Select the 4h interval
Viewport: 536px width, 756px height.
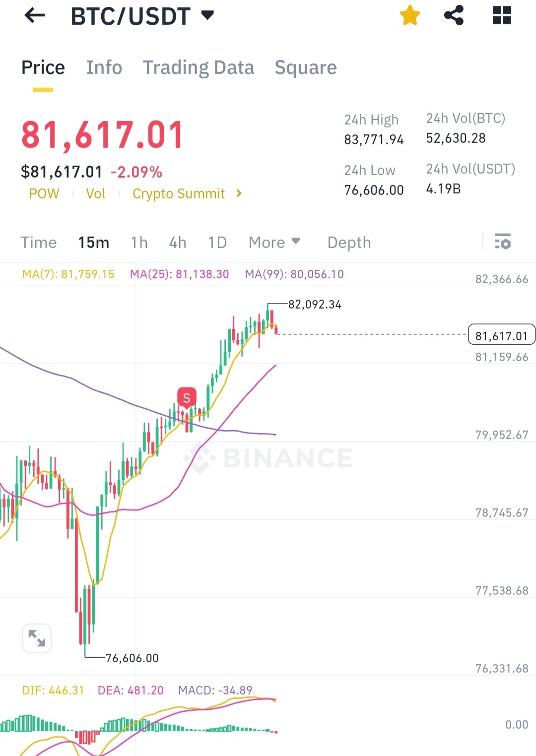click(x=178, y=242)
